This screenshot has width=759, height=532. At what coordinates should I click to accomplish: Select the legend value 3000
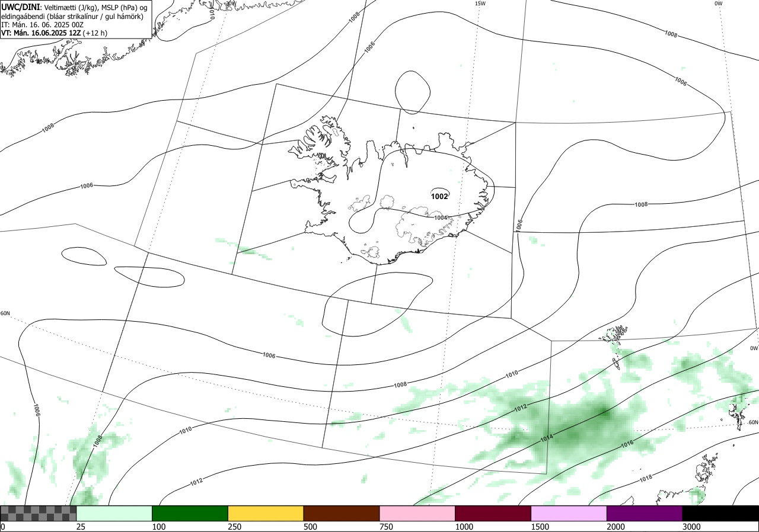click(691, 527)
